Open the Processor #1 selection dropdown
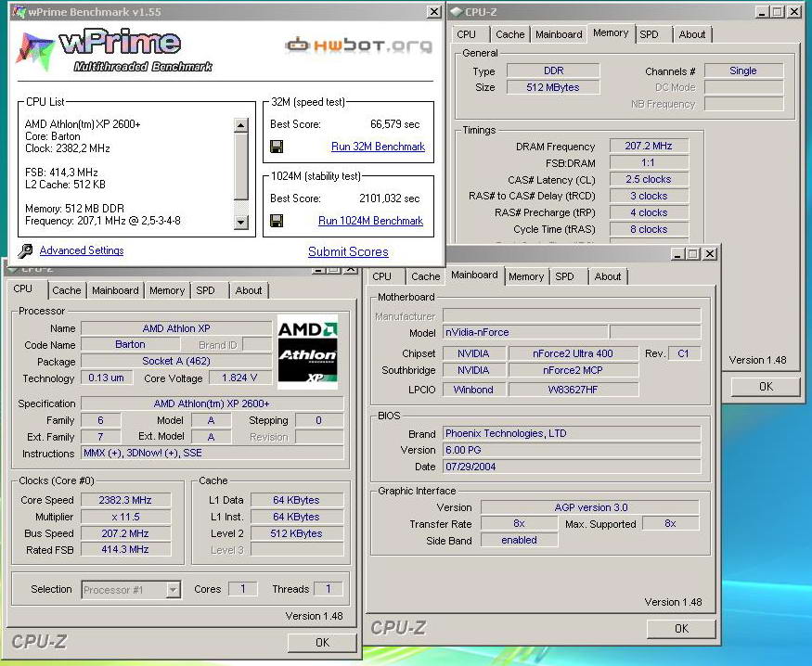Image resolution: width=812 pixels, height=666 pixels. tap(131, 589)
